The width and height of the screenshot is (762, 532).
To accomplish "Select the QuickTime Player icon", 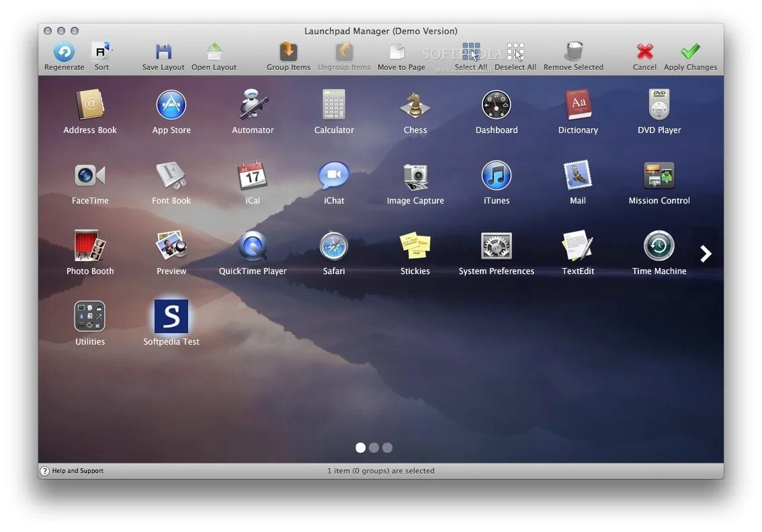I will click(253, 245).
